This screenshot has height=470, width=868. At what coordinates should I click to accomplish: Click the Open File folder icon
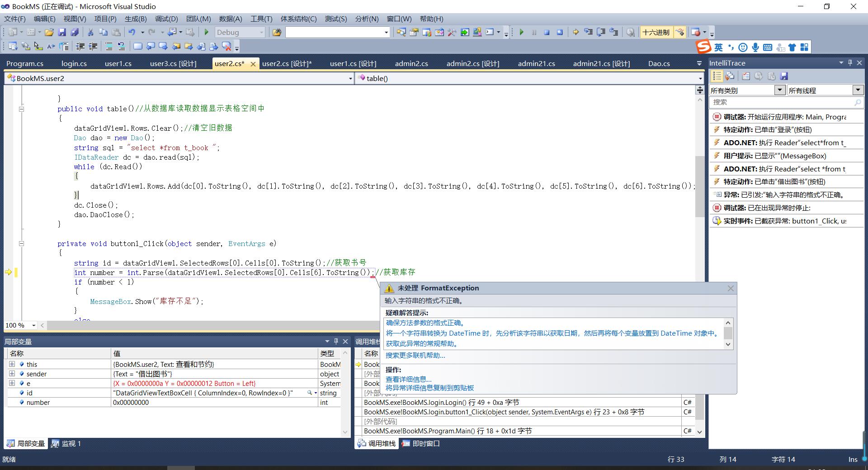[49, 32]
